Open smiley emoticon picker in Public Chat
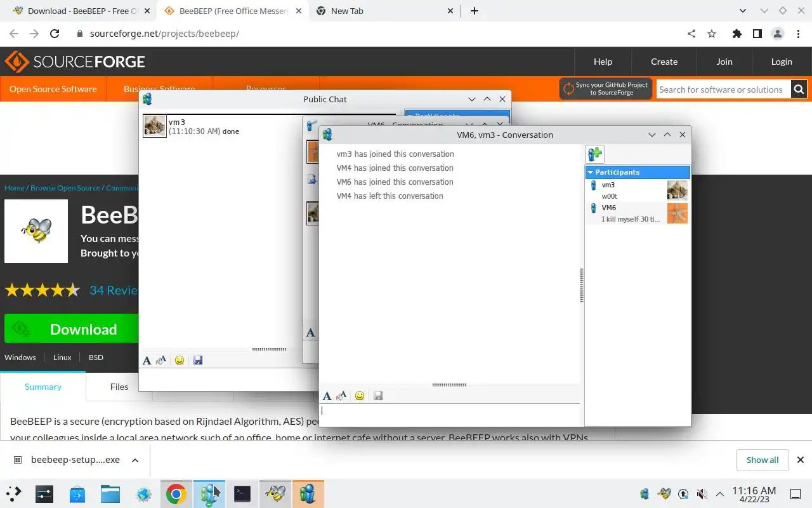The width and height of the screenshot is (812, 508). [180, 360]
